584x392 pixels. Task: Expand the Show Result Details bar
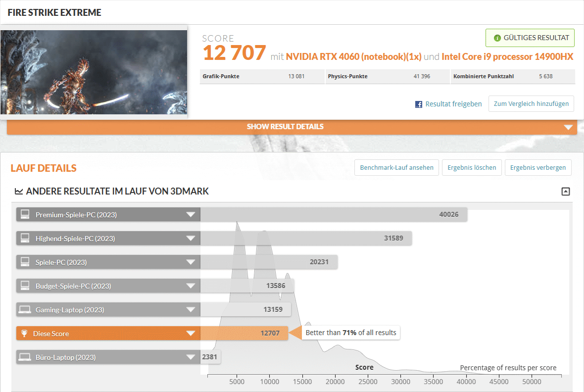[292, 127]
